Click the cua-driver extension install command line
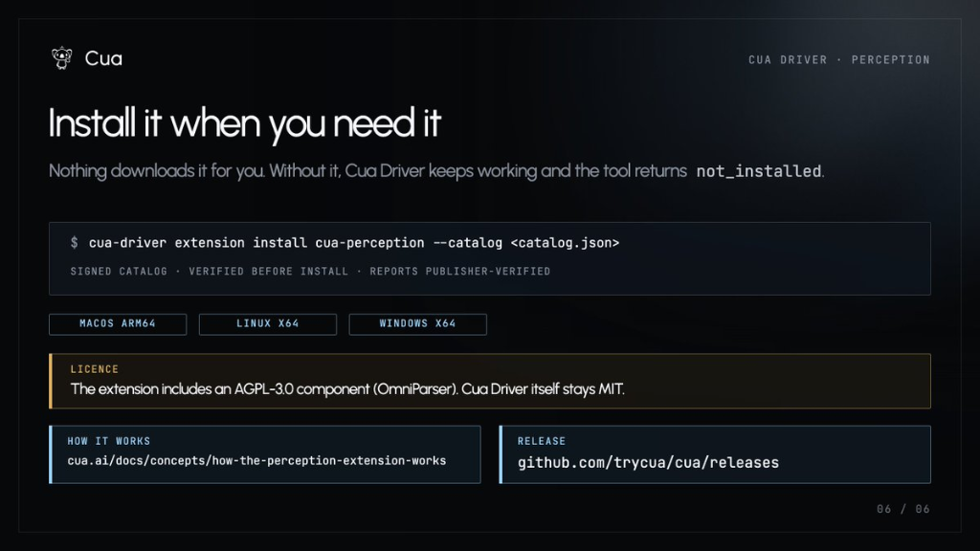This screenshot has width=980, height=551. (x=354, y=243)
